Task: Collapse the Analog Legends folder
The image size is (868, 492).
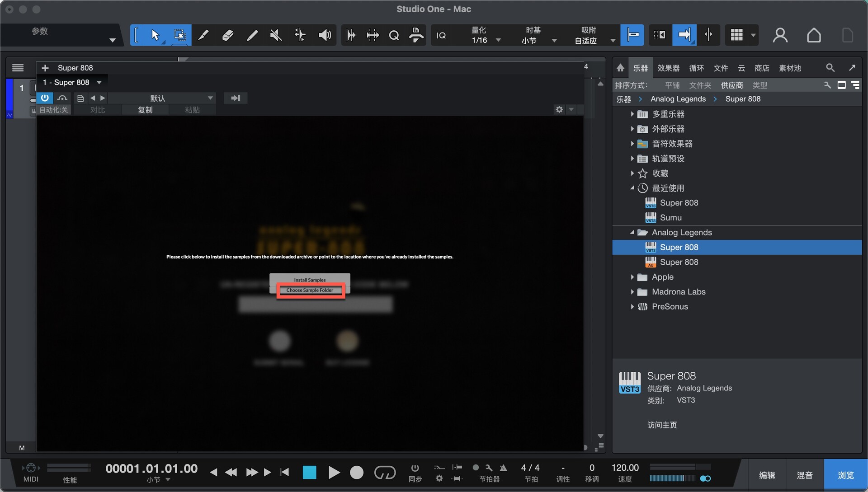Action: (x=632, y=232)
